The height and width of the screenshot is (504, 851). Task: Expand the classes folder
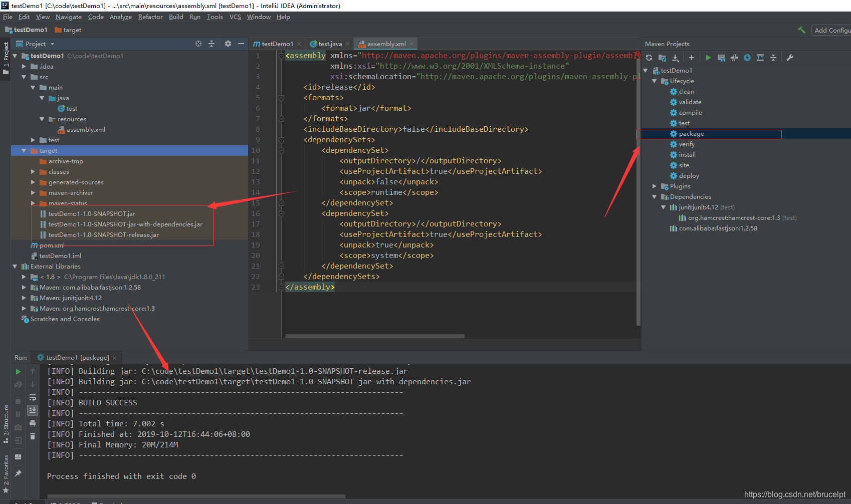tap(33, 172)
